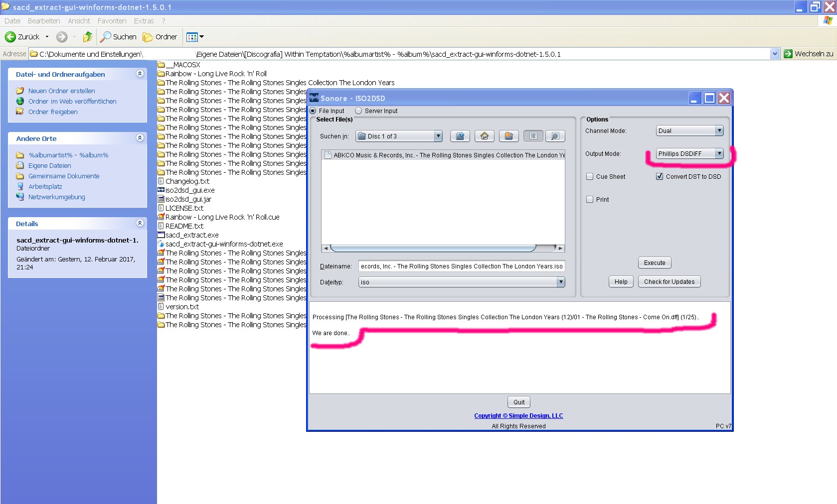This screenshot has height=504, width=837.
Task: Tick the Print checkbox
Action: pos(590,199)
